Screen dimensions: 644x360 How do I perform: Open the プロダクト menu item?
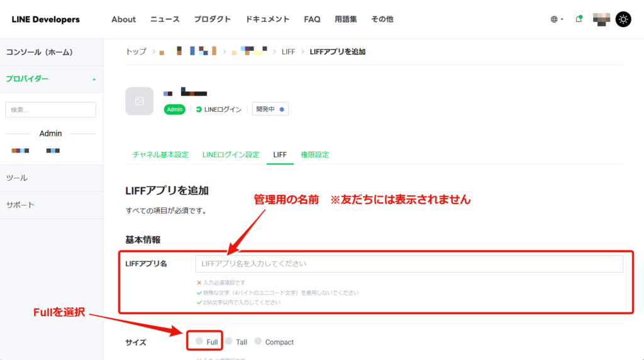point(213,19)
